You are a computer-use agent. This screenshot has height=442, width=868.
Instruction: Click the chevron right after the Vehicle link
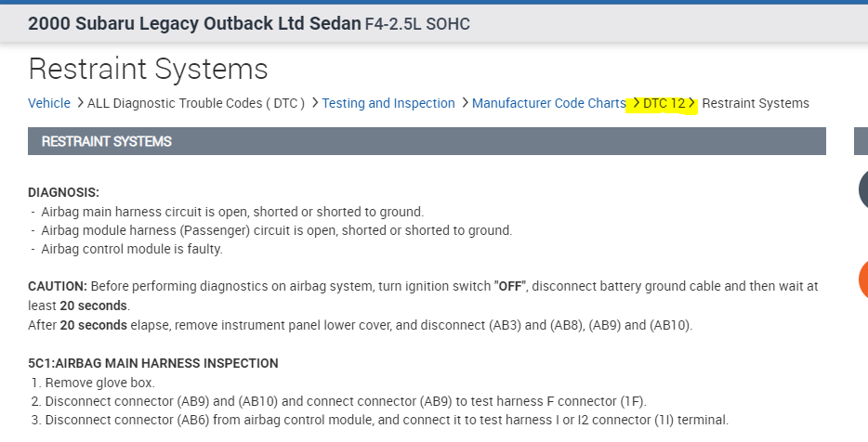point(80,103)
